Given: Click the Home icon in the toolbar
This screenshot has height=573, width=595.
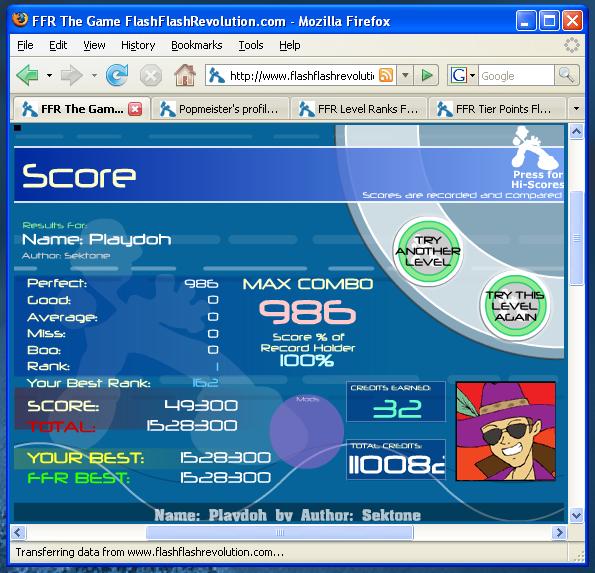Looking at the screenshot, I should (x=184, y=75).
